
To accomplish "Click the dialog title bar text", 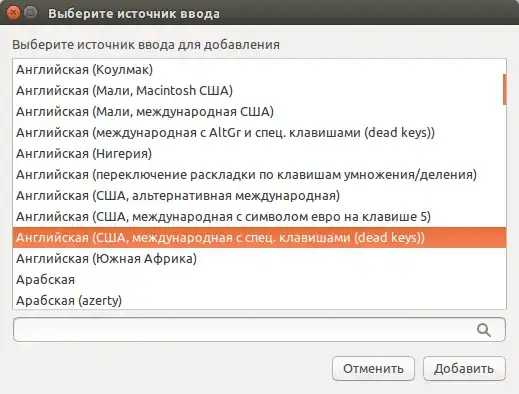I will click(134, 14).
